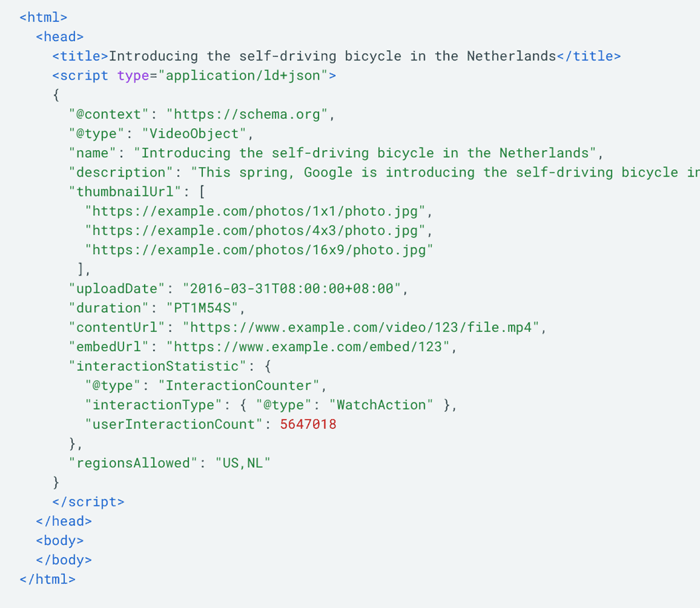This screenshot has width=700, height=608.
Task: Click the "name" property key
Action: point(93,153)
